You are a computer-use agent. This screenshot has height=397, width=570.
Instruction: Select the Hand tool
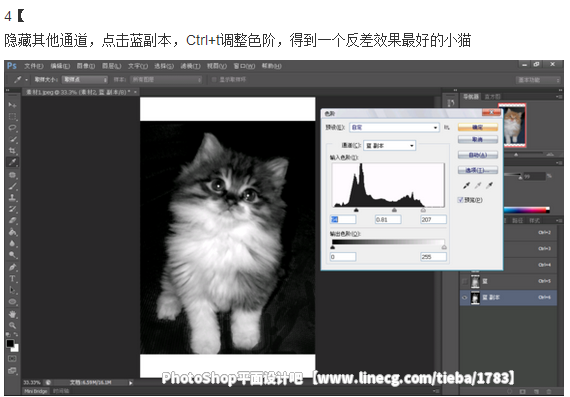[12, 314]
